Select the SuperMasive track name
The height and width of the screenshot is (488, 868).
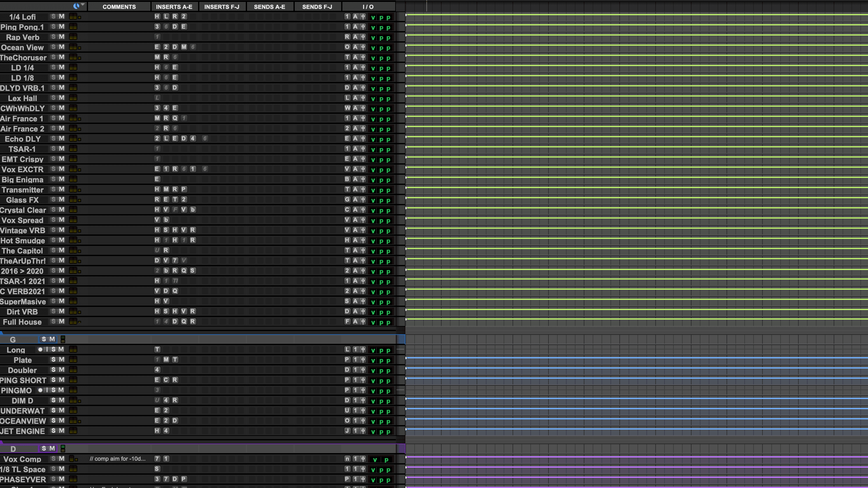pos(23,302)
